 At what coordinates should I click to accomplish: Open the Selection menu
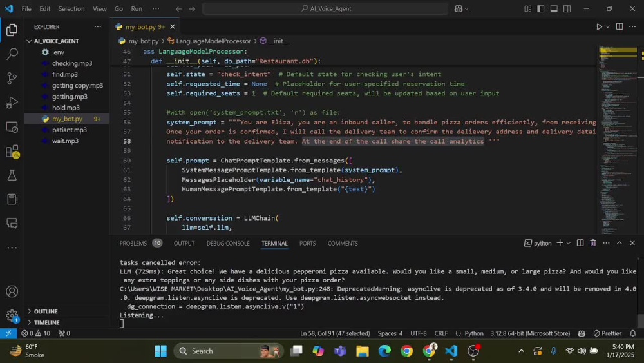[x=71, y=8]
